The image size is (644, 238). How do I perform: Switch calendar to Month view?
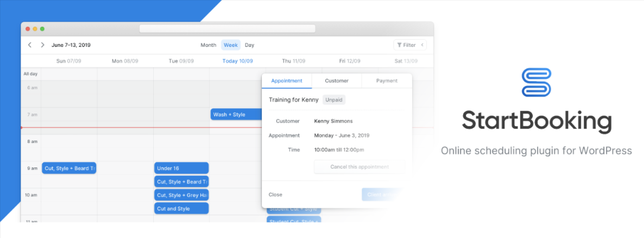click(x=208, y=45)
